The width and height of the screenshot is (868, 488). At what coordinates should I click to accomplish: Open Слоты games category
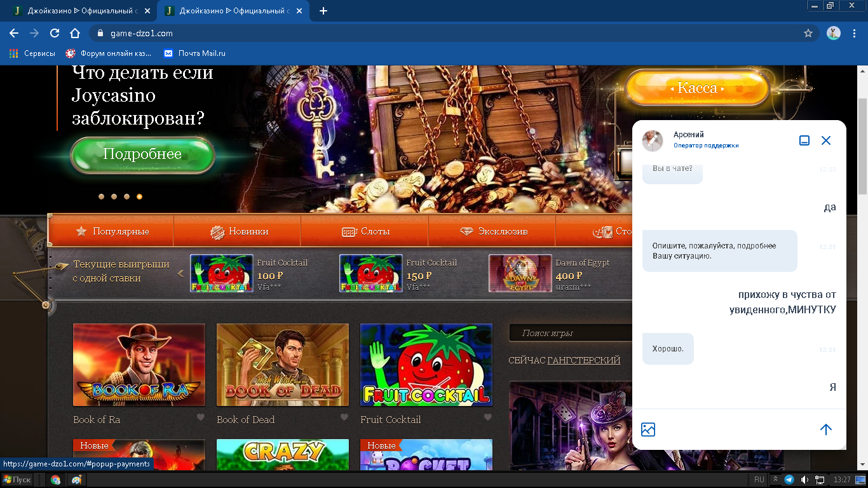[365, 231]
